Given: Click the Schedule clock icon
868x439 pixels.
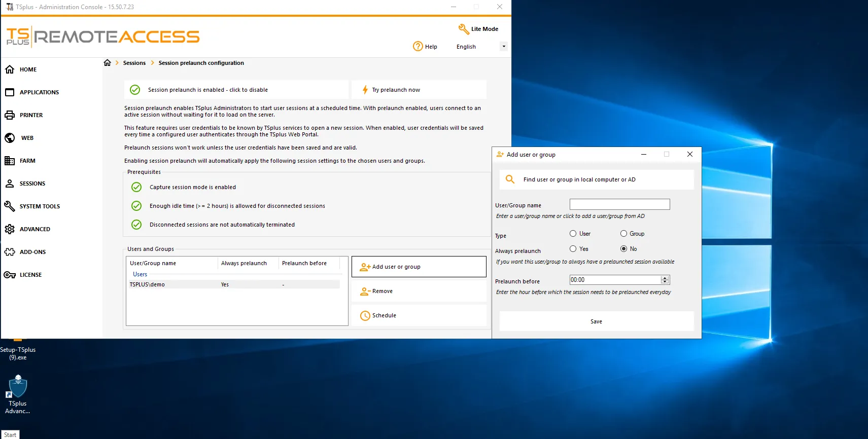Looking at the screenshot, I should point(365,316).
